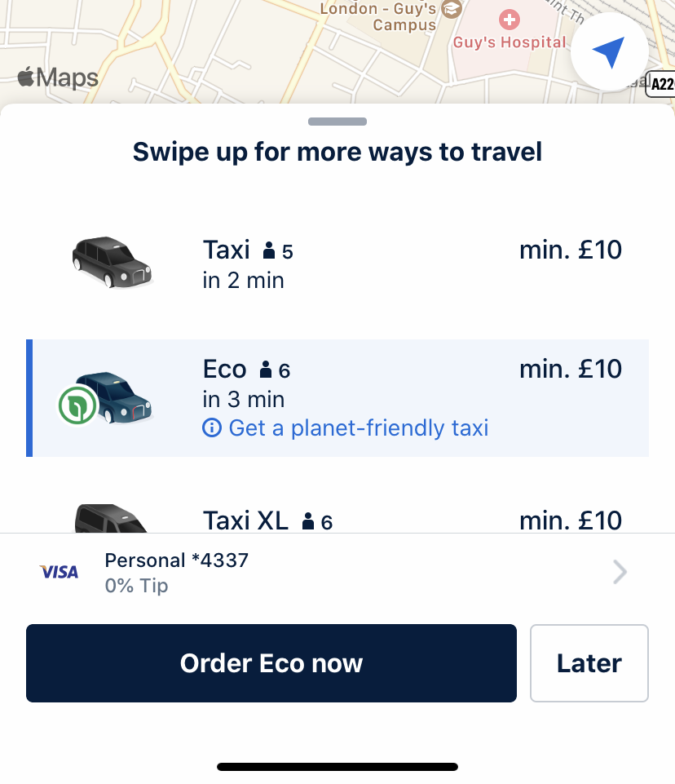Select the Taxi XL ride option
The height and width of the screenshot is (784, 675).
tap(337, 519)
